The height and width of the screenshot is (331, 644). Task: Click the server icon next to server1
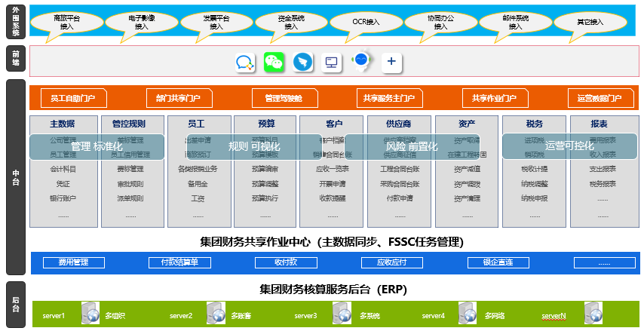(x=90, y=314)
